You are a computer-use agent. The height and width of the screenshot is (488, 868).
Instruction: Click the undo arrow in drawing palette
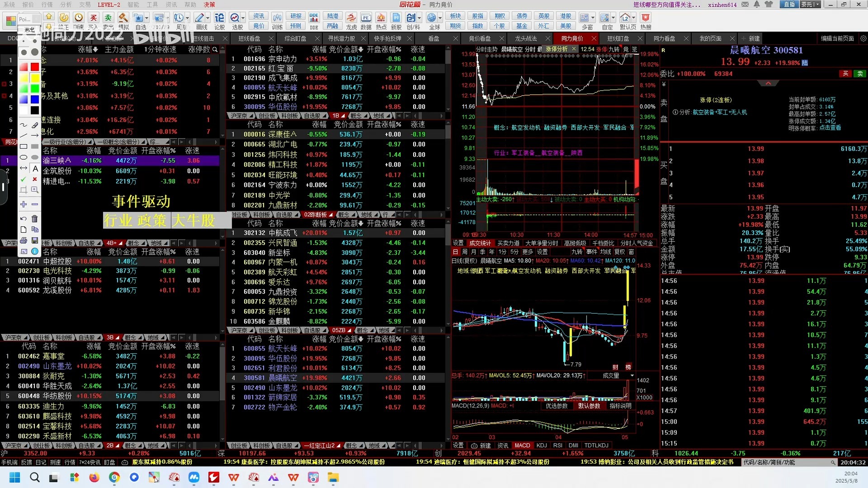click(24, 219)
